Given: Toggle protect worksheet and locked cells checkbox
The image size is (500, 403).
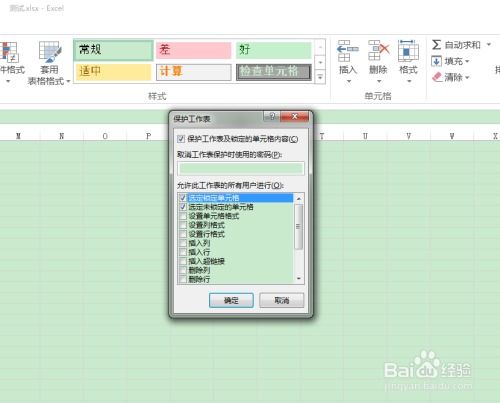Looking at the screenshot, I should 181,139.
